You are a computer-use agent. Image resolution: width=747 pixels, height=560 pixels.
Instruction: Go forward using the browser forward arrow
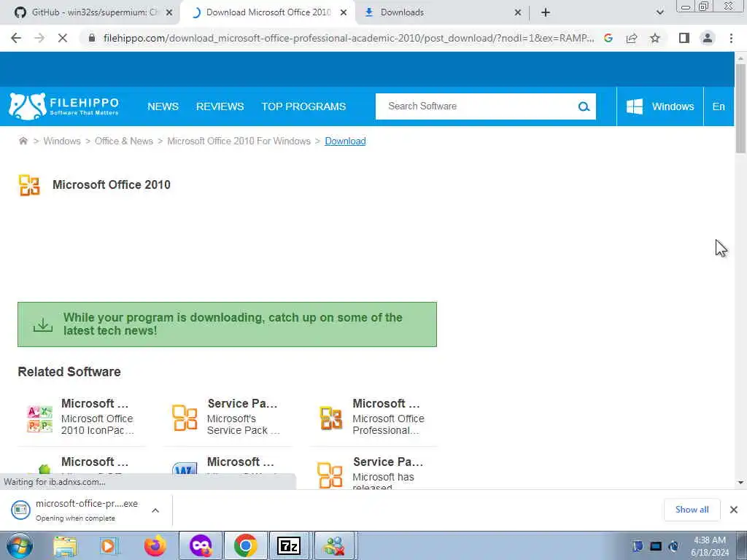pyautogui.click(x=39, y=38)
